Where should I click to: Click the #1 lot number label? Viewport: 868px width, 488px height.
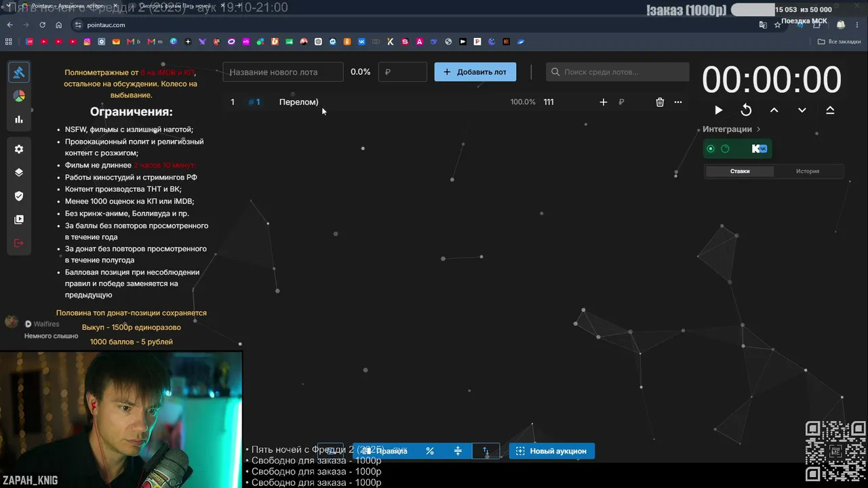pos(254,102)
